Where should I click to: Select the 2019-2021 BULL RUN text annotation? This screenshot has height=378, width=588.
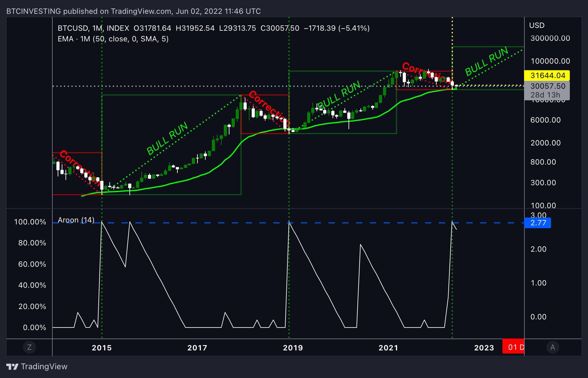tap(339, 95)
